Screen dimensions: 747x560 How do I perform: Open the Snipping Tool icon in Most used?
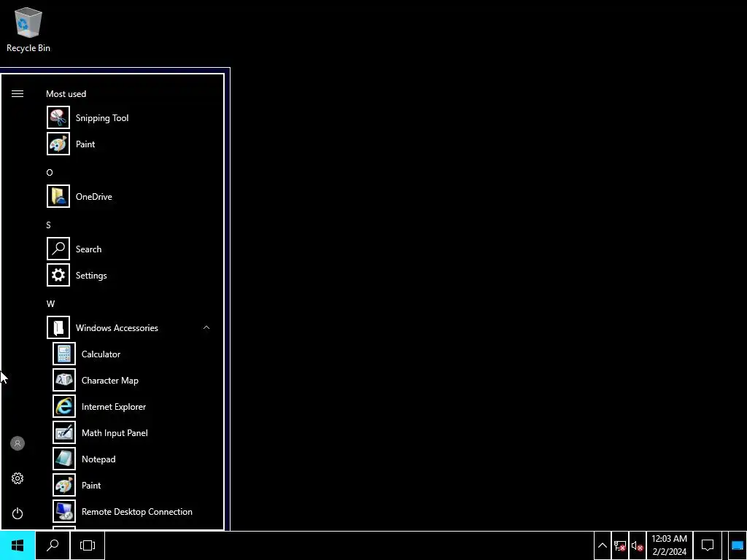[58, 117]
